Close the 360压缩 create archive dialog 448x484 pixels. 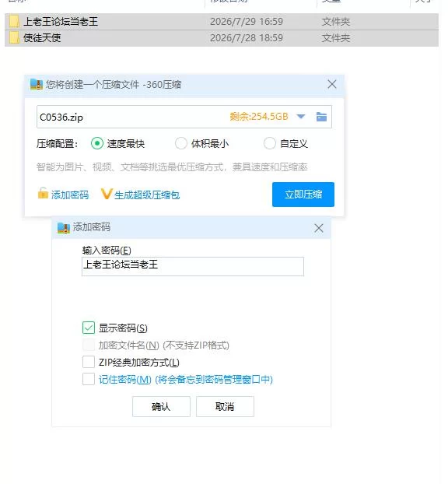332,84
